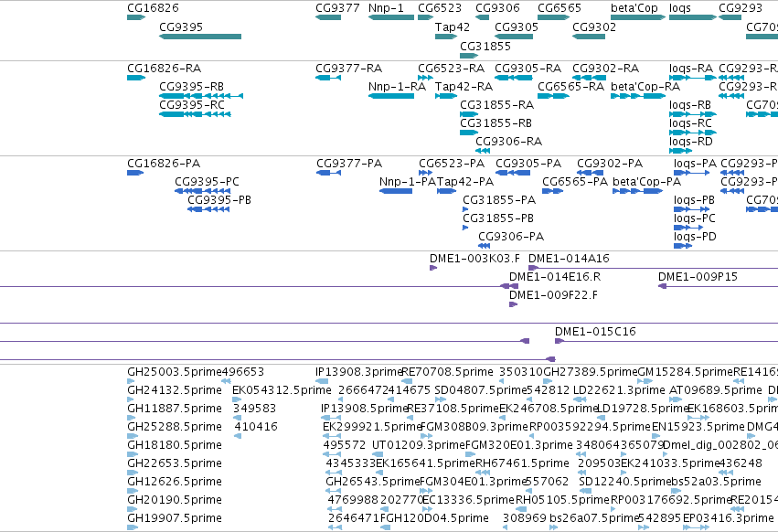This screenshot has width=778, height=532.
Task: Select transcript beta'Cop-RA
Action: point(637,96)
